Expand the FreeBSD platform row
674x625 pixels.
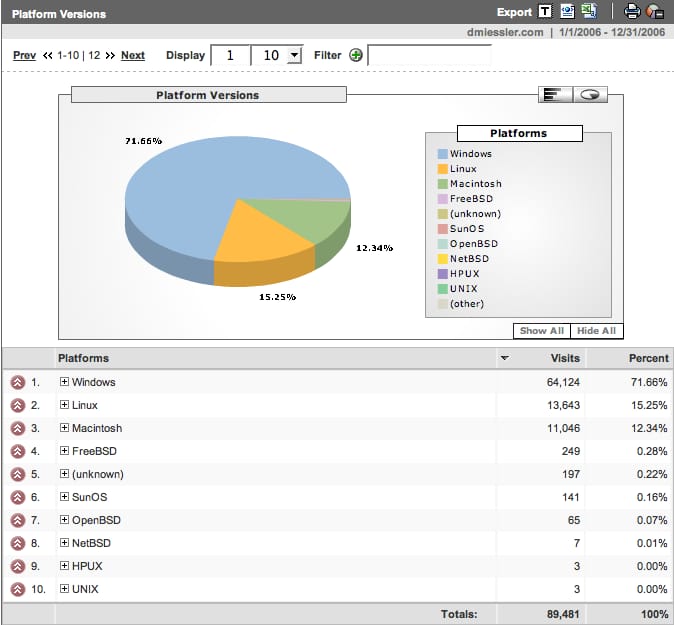pos(64,451)
